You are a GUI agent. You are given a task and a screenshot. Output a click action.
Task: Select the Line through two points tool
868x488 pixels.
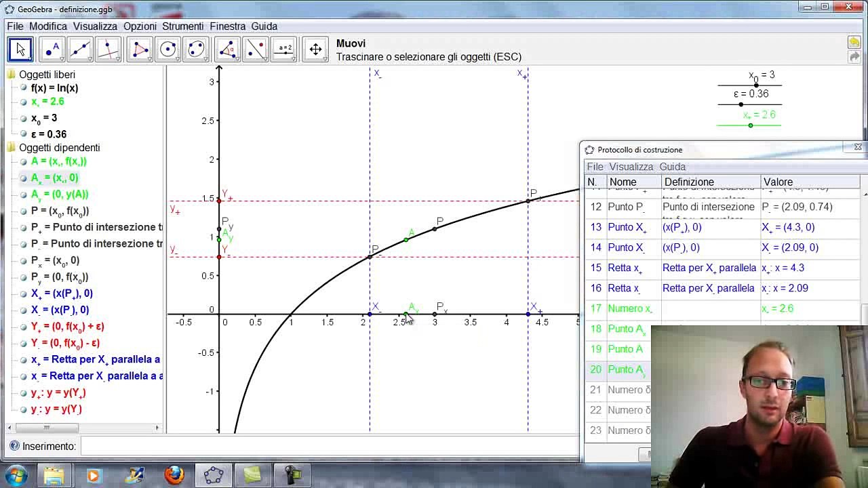[80, 49]
